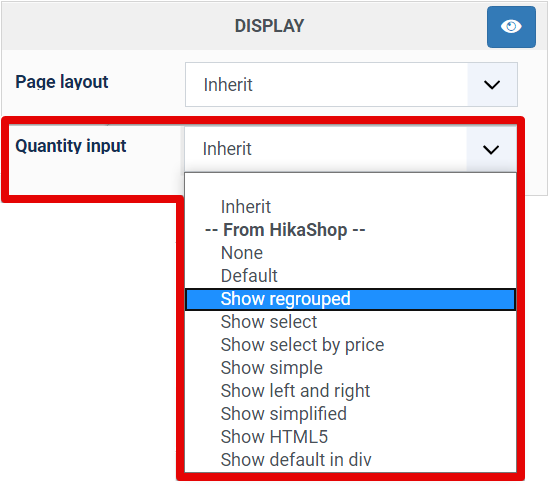This screenshot has width=550, height=491.
Task: Select the highlighted Show regrouped option
Action: (x=350, y=299)
